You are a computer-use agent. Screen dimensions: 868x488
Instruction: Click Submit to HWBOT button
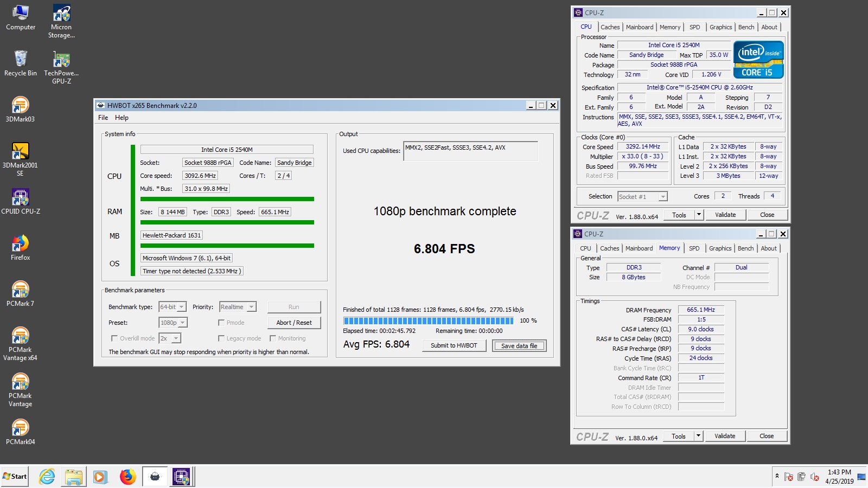pyautogui.click(x=454, y=345)
